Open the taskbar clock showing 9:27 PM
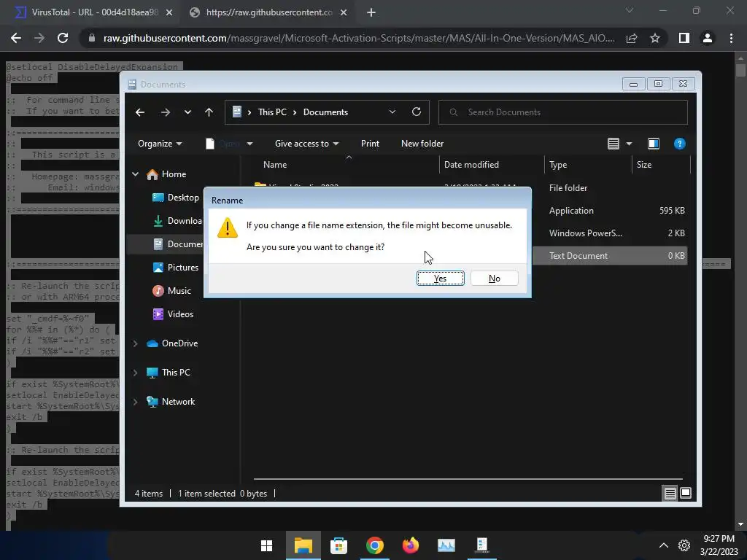 pyautogui.click(x=719, y=545)
